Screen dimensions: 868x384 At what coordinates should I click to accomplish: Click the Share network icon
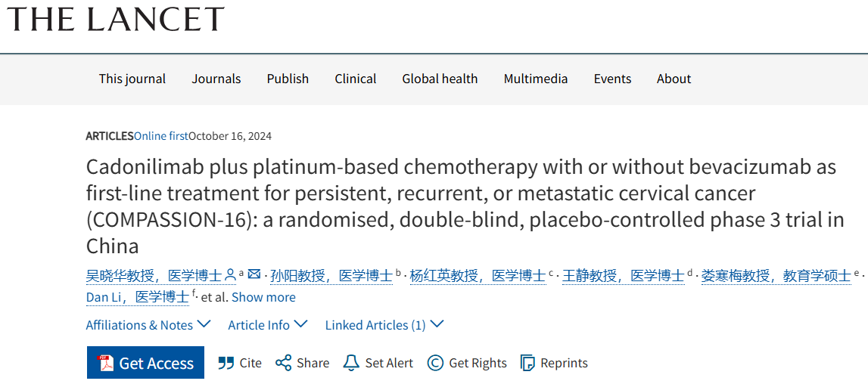[284, 363]
